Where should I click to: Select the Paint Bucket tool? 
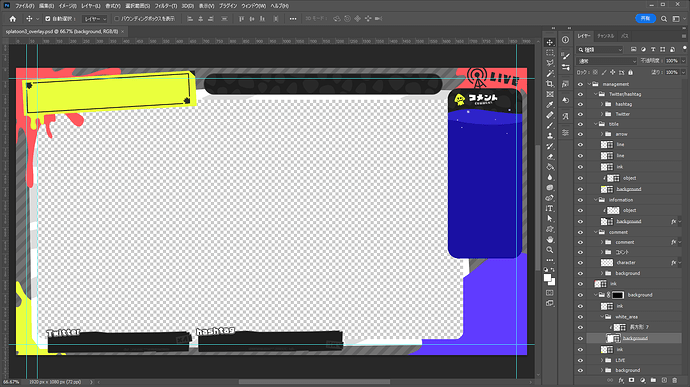[x=550, y=167]
